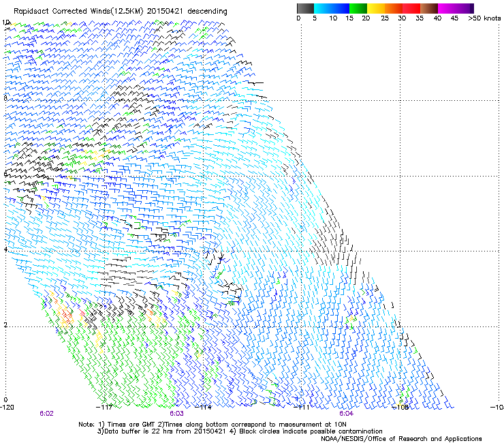Image resolution: width=504 pixels, height=443 pixels.
Task: Click the '>50 knots' legend label
Action: [484, 18]
